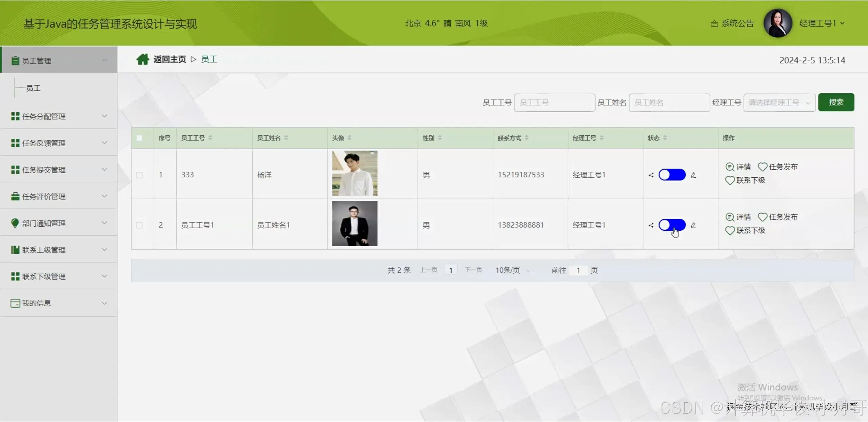The height and width of the screenshot is (422, 868).
Task: Click the 系统公告 announcement icon
Action: (714, 23)
